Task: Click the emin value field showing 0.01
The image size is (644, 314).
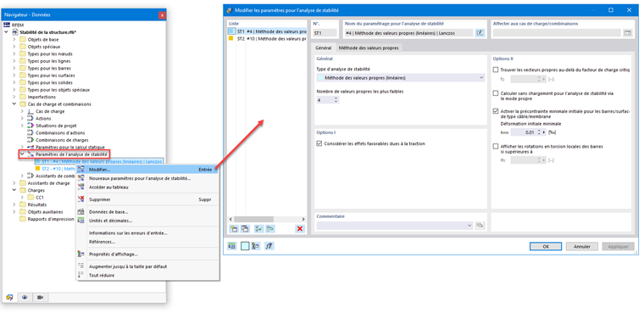Action: [524, 132]
